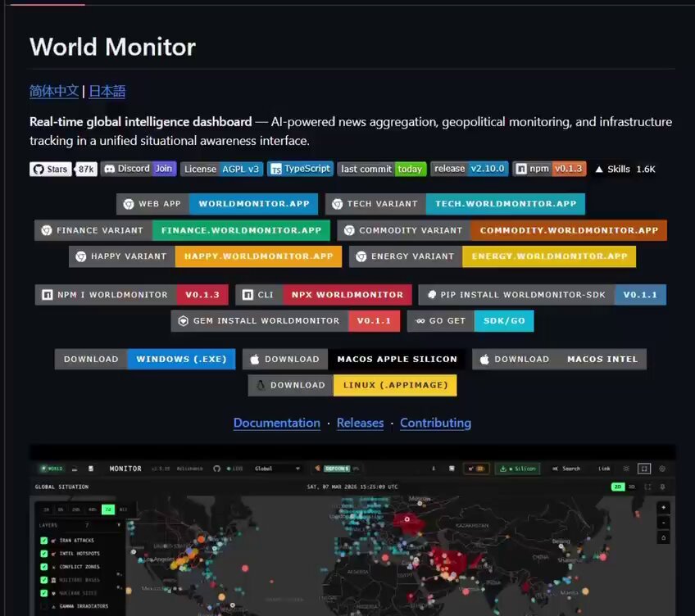This screenshot has height=616, width=695.
Task: Open the Happy Variant badge link
Action: pyautogui.click(x=205, y=256)
